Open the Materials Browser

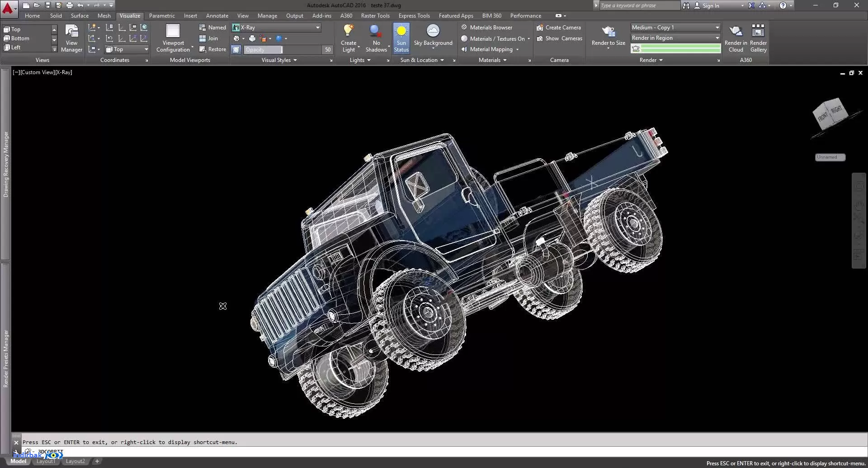pos(486,28)
